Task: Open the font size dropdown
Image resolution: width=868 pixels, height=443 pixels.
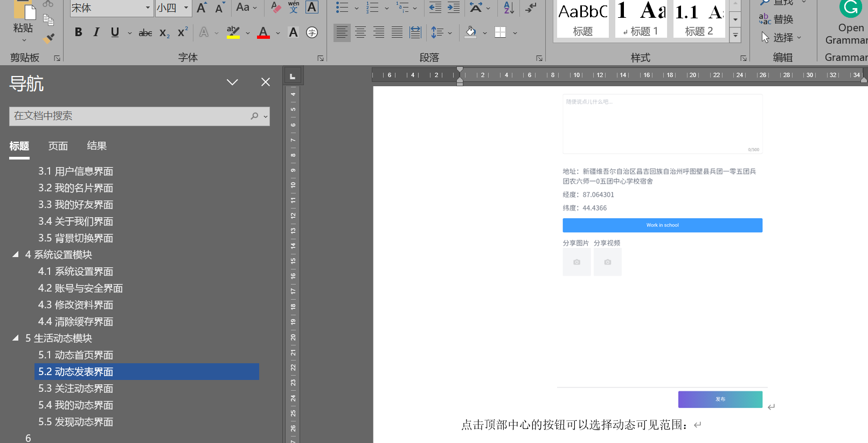Action: click(186, 8)
